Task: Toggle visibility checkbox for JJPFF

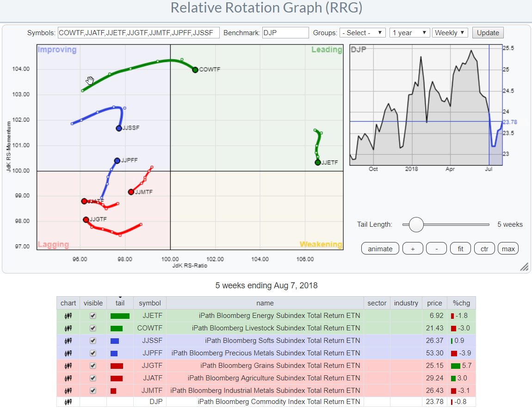Action: coord(93,353)
